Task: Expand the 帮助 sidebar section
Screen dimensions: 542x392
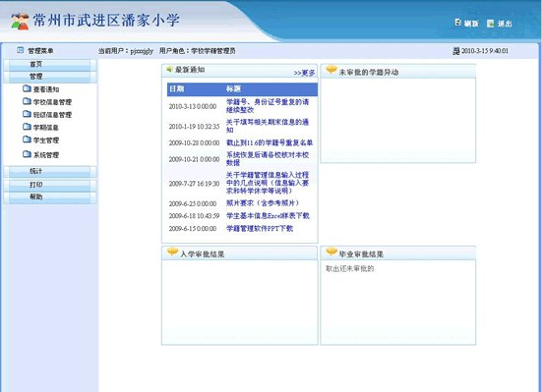Action: coord(50,196)
